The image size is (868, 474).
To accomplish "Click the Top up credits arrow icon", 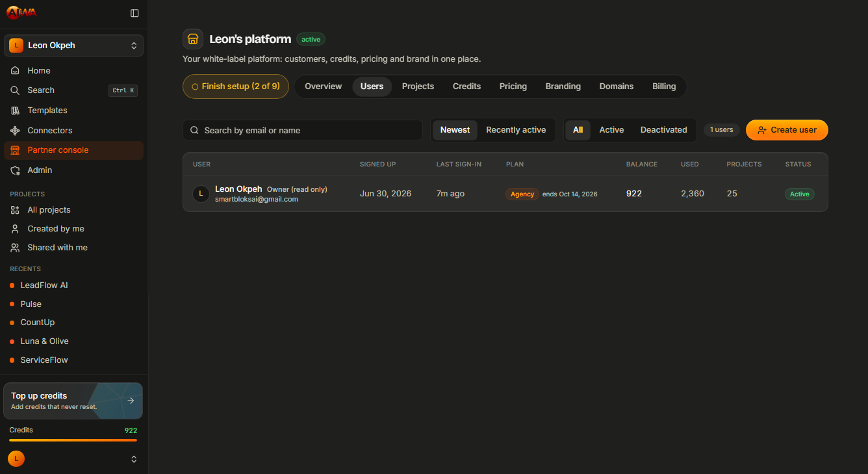I will pyautogui.click(x=131, y=401).
